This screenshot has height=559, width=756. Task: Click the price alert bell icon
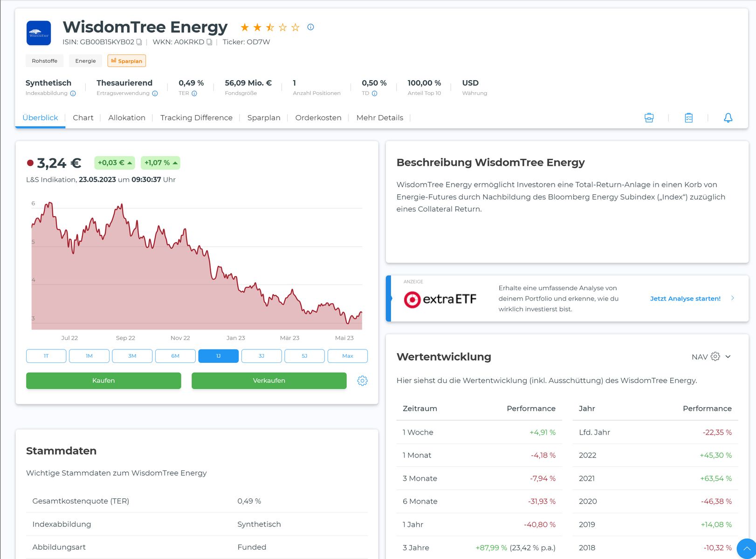728,118
